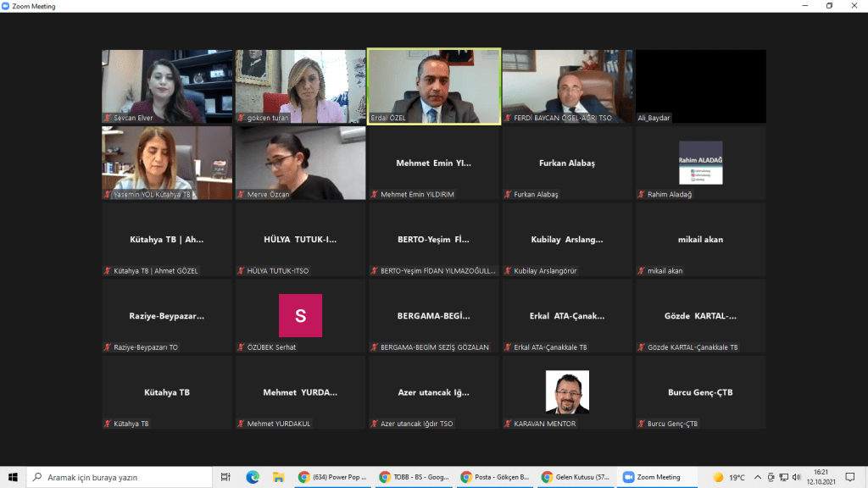
Task: Click the KARAVAN MENTOR profile picture tile
Action: [567, 391]
